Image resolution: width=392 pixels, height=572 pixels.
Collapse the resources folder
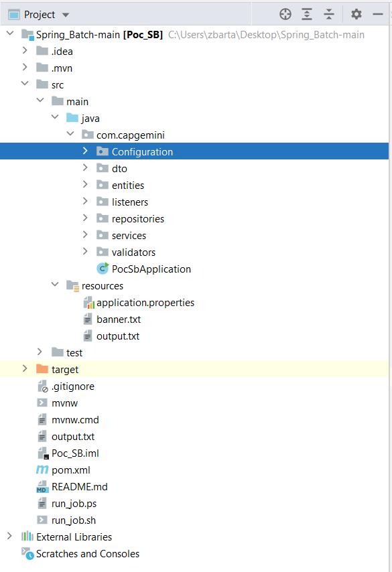pyautogui.click(x=55, y=284)
